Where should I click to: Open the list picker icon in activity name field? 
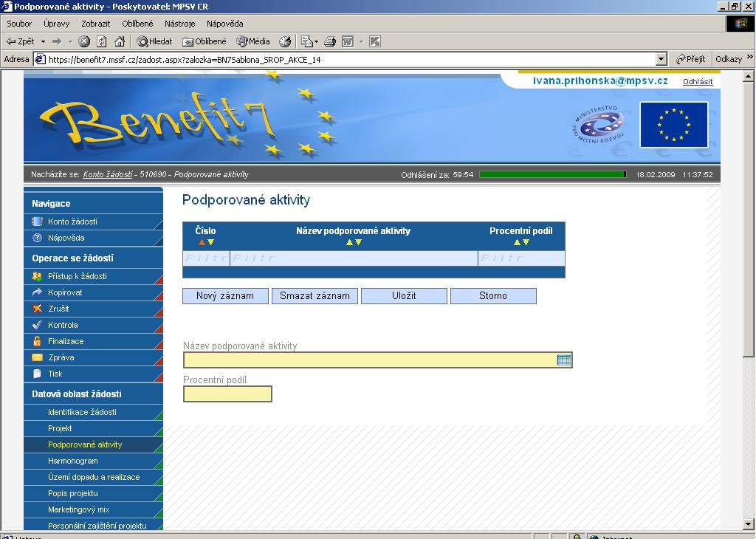click(563, 360)
